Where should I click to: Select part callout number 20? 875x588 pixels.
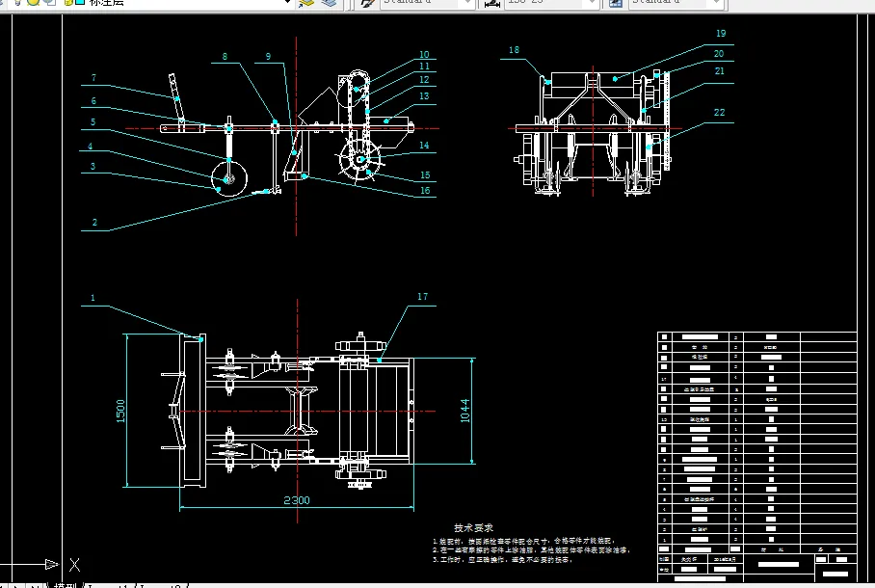pos(719,54)
